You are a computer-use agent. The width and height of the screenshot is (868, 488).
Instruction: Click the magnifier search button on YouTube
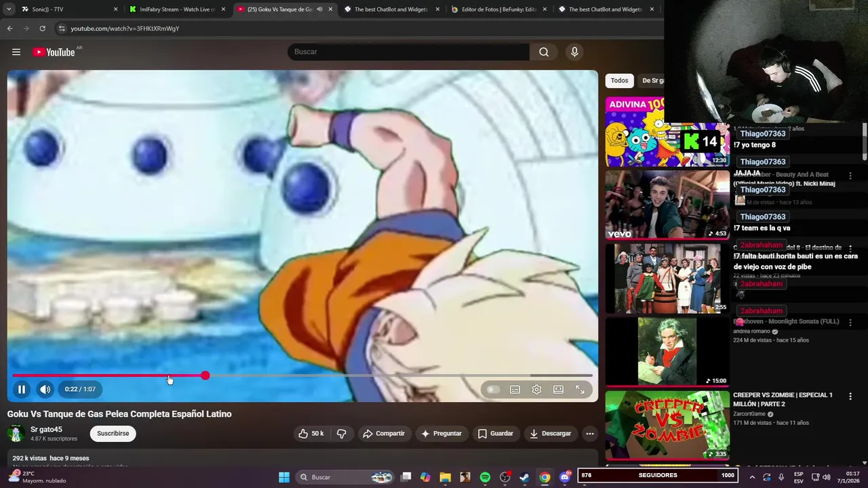point(544,52)
